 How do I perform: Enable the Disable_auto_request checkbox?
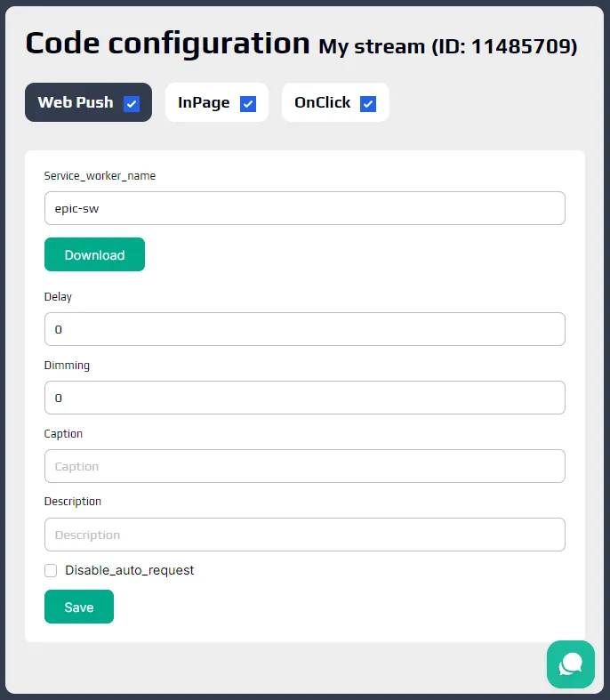point(51,570)
